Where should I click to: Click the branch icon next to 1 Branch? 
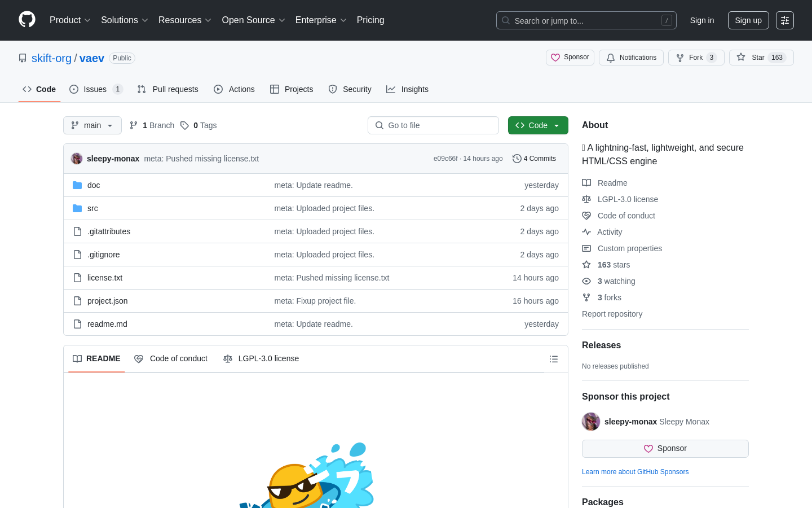(134, 125)
